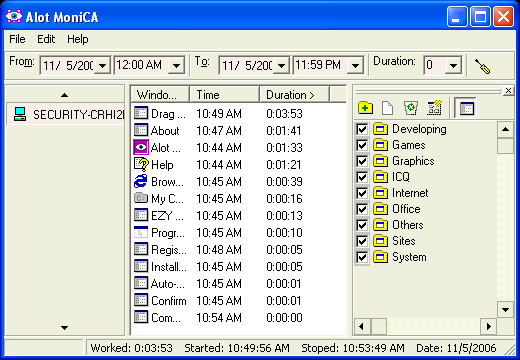This screenshot has width=520, height=360.
Task: Click the EZY ... window row icon
Action: 141,215
